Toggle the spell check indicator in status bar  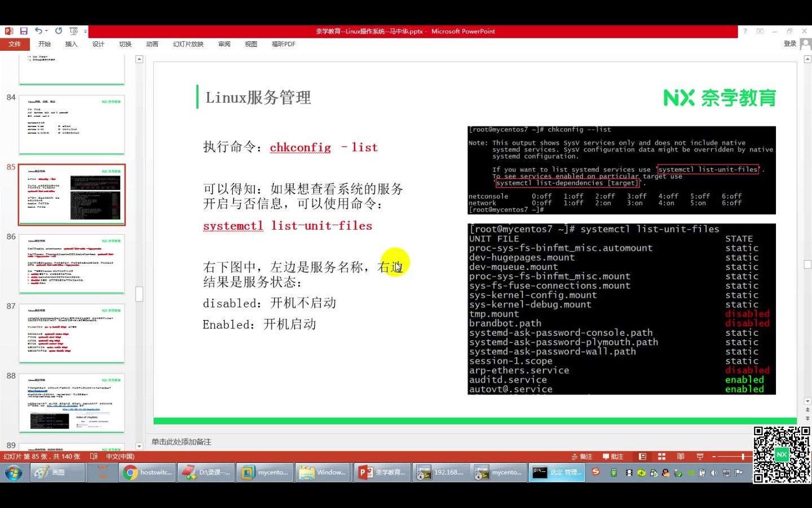click(x=95, y=456)
